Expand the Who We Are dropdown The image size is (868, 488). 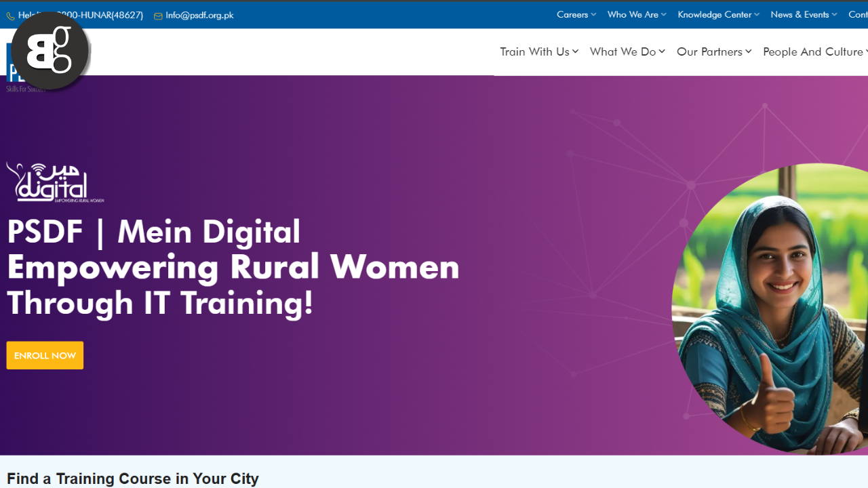pyautogui.click(x=636, y=14)
